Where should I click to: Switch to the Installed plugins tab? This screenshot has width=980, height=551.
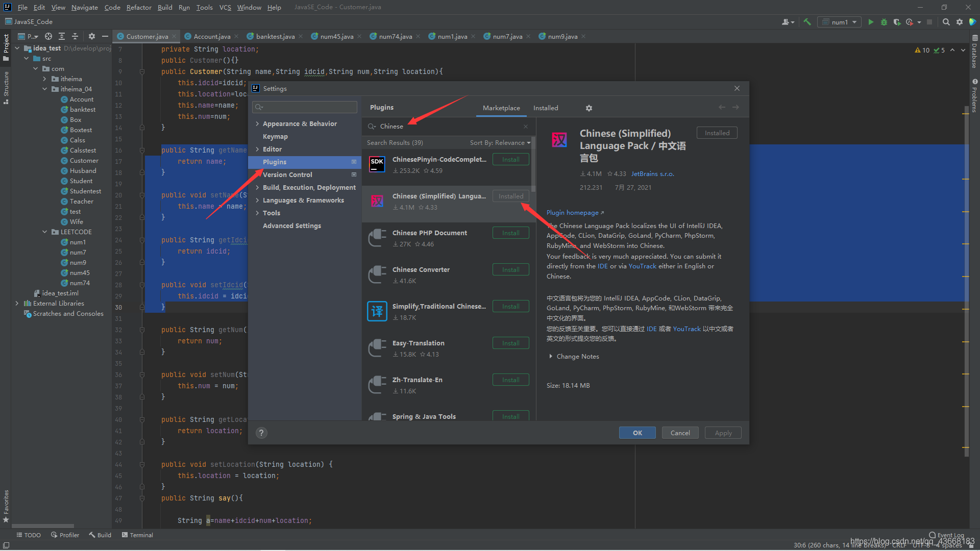[546, 108]
